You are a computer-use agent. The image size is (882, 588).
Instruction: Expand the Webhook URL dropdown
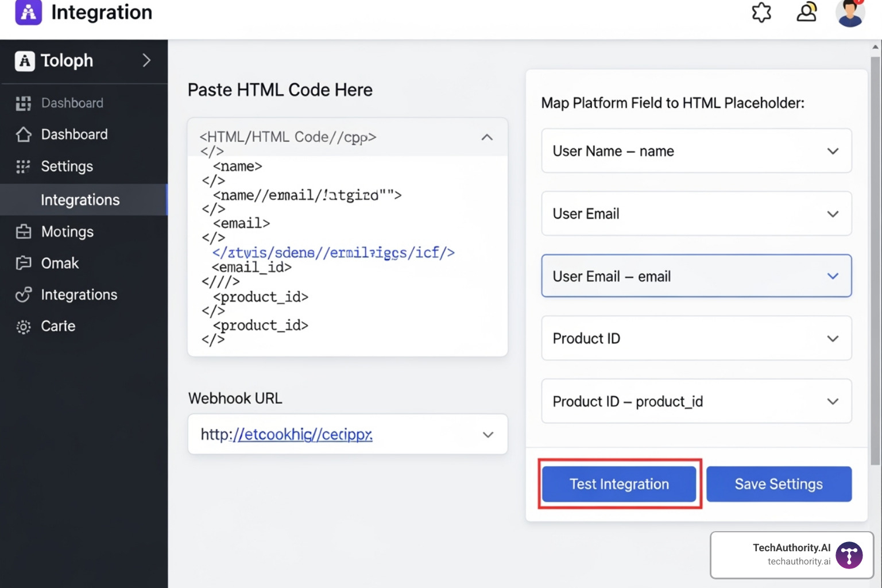coord(488,435)
